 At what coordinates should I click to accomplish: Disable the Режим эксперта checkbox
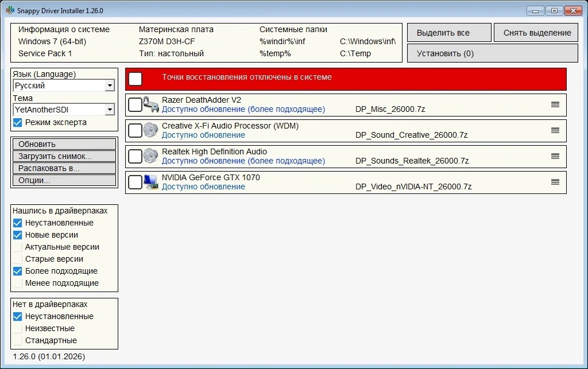coord(18,122)
